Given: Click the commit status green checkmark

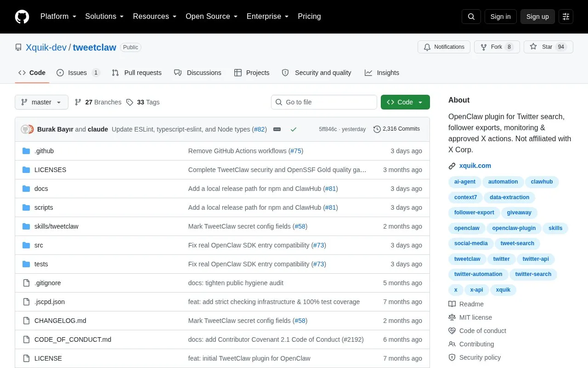Looking at the screenshot, I should coord(294,129).
